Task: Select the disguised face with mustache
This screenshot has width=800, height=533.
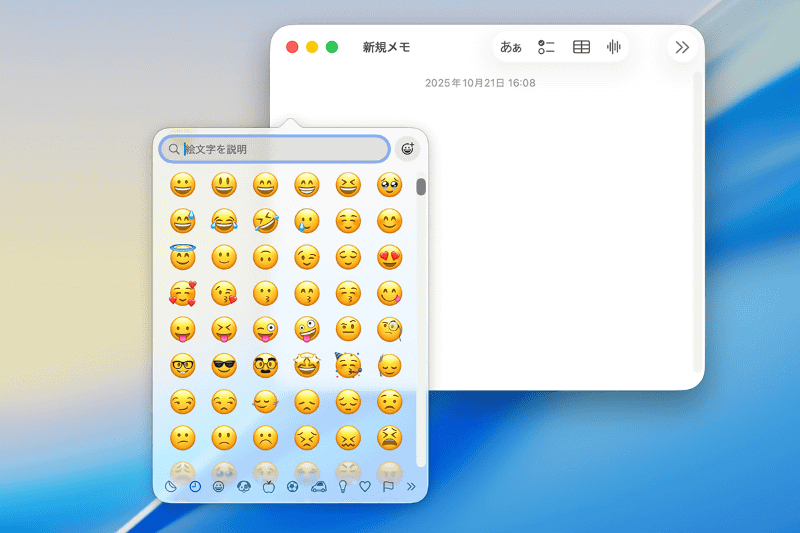Action: pyautogui.click(x=265, y=366)
